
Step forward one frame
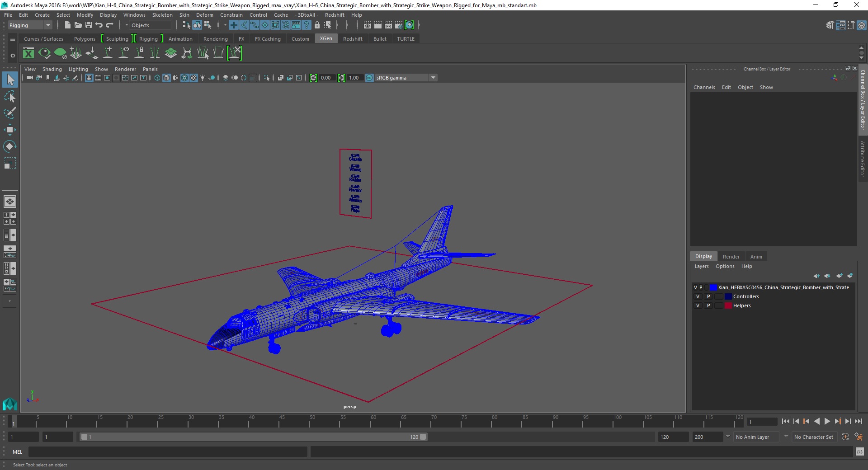click(848, 421)
